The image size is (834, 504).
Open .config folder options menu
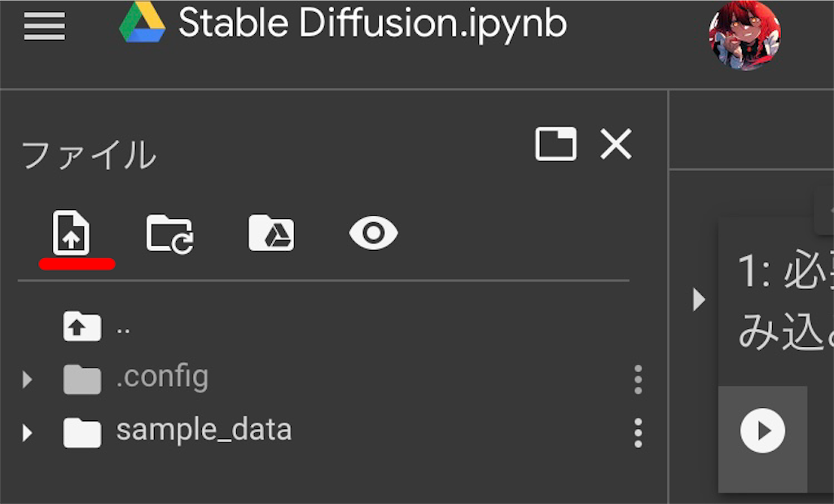click(638, 379)
